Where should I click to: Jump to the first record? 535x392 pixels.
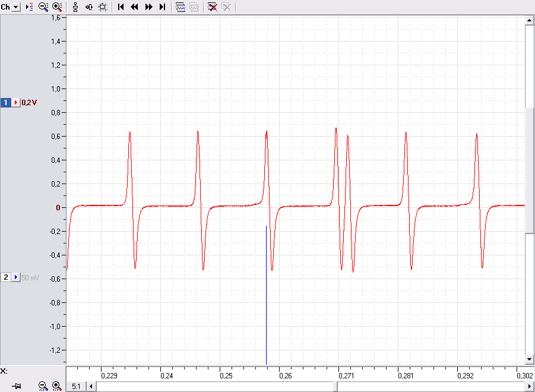coord(121,7)
